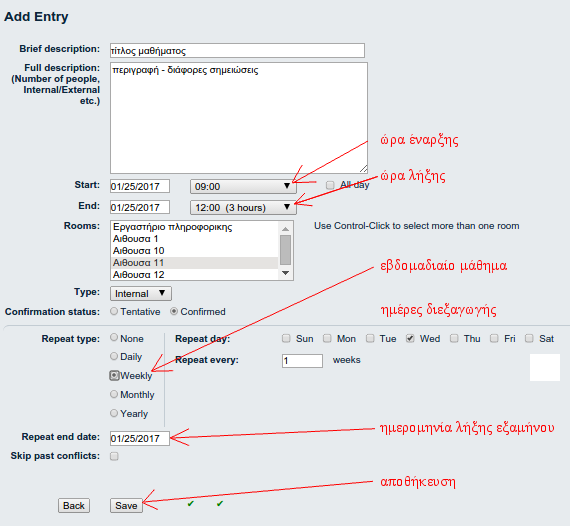
Task: Choose repeat type Monthly
Action: 114,394
